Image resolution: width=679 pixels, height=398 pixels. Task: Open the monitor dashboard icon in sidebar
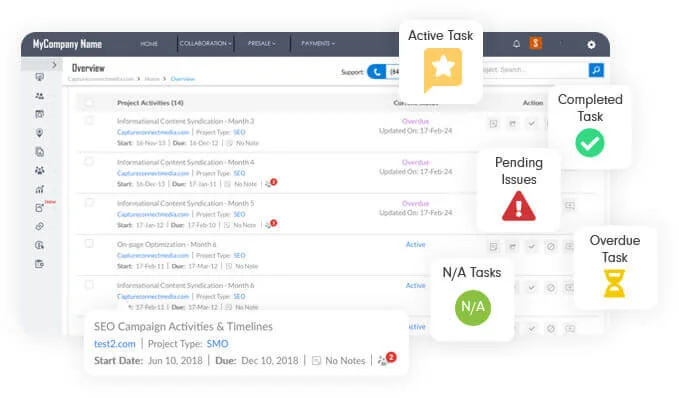click(39, 77)
